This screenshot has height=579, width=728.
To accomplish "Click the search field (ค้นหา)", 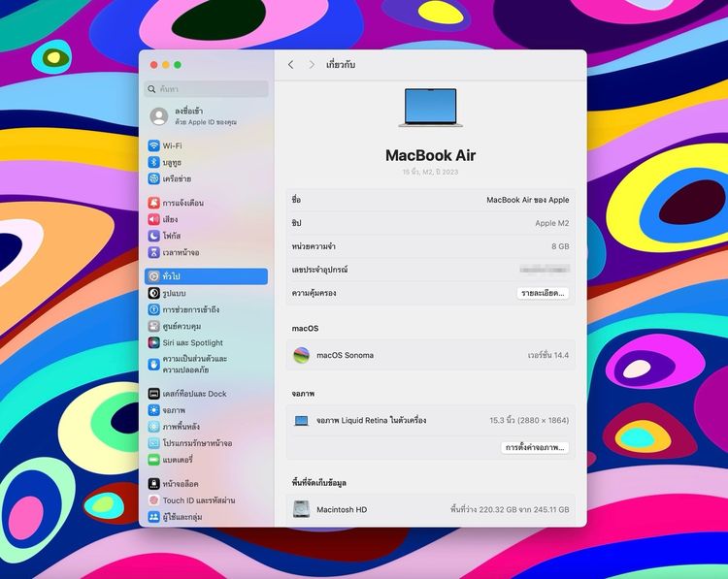I will coord(207,89).
